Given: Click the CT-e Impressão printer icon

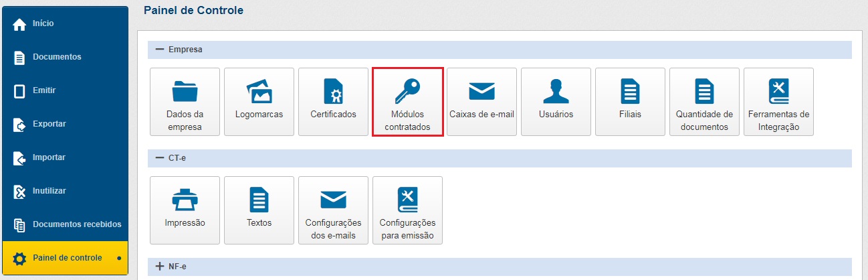Looking at the screenshot, I should tap(185, 200).
